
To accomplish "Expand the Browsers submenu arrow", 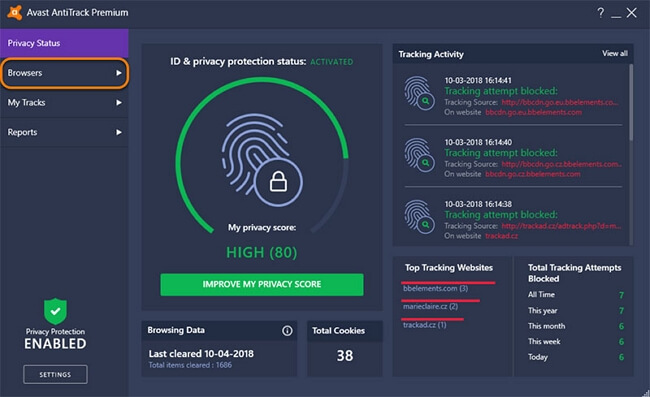I will [x=119, y=73].
